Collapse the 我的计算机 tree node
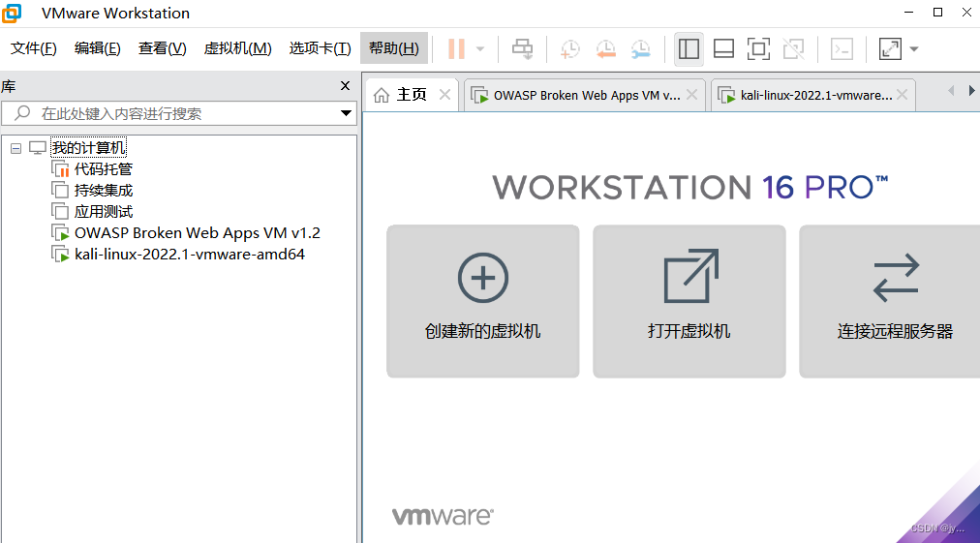Viewport: 980px width, 543px height. coord(15,148)
